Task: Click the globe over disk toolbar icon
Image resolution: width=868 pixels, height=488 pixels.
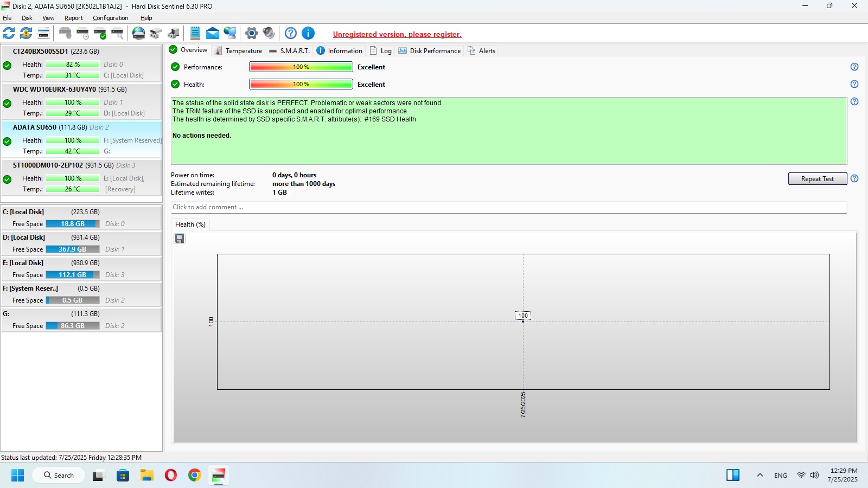Action: pyautogui.click(x=139, y=33)
